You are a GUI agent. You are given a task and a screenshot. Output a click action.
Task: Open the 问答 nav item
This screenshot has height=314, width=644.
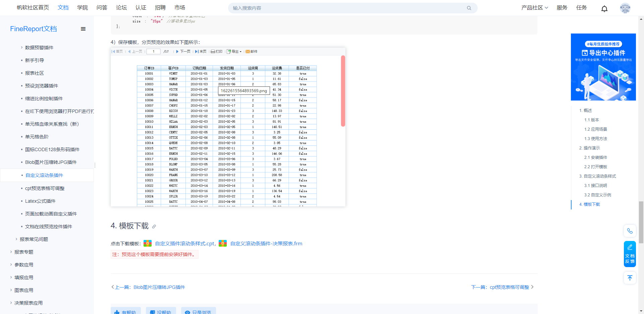102,8
